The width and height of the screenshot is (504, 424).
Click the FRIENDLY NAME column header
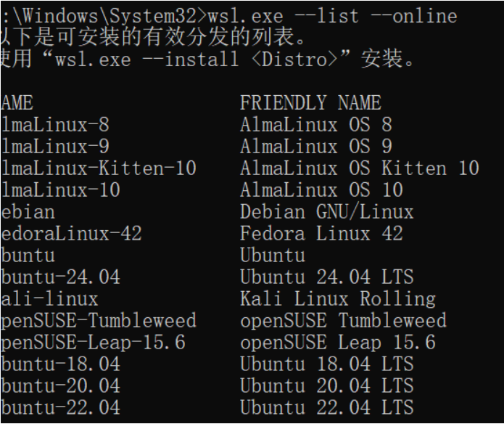point(310,103)
